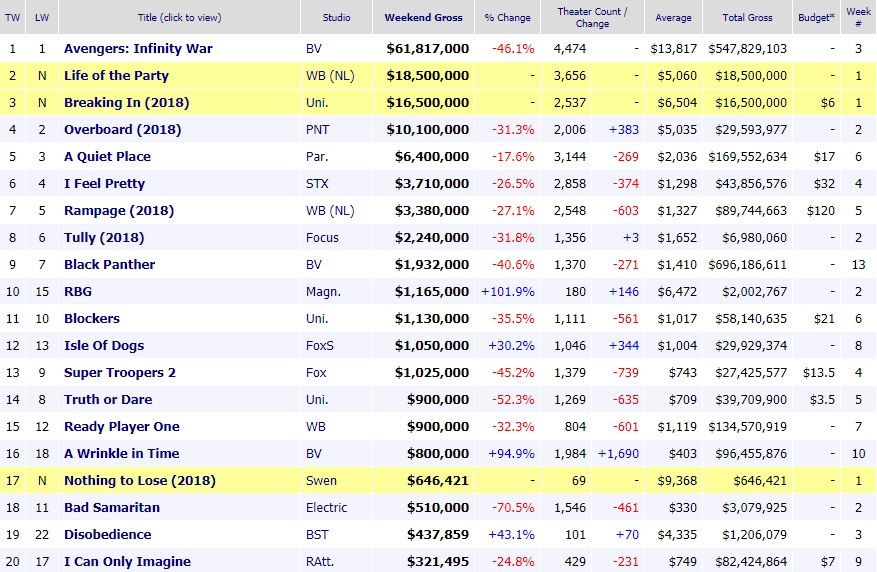Sort by Budget column header
Viewport: 877px width, 572px height.
(x=816, y=17)
